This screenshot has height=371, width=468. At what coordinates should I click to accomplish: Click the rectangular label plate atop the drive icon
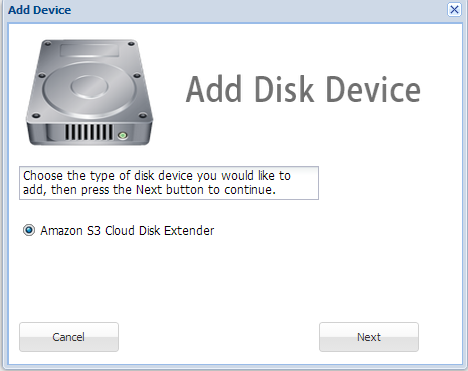(x=90, y=50)
